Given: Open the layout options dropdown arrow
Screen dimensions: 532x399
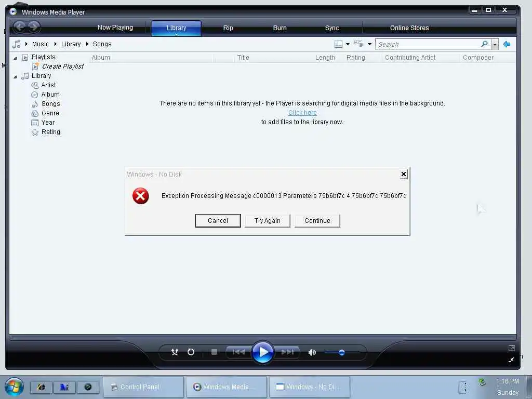Looking at the screenshot, I should coord(348,44).
